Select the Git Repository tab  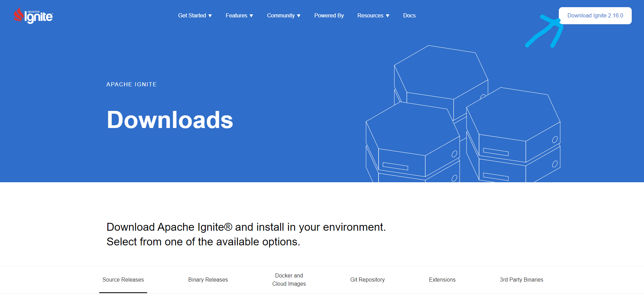click(367, 280)
